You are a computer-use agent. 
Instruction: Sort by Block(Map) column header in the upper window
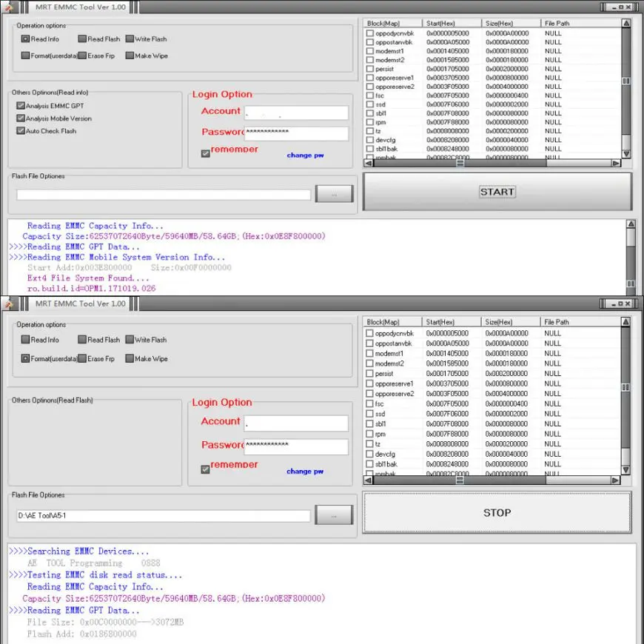point(392,24)
